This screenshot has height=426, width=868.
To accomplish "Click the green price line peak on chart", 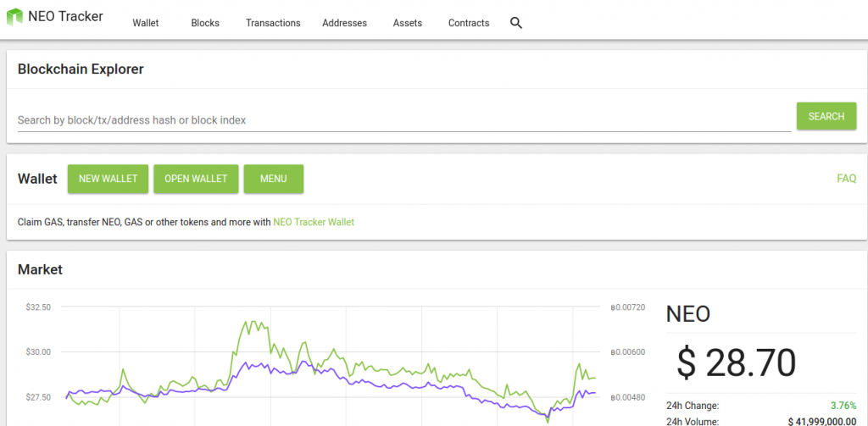I will [253, 321].
